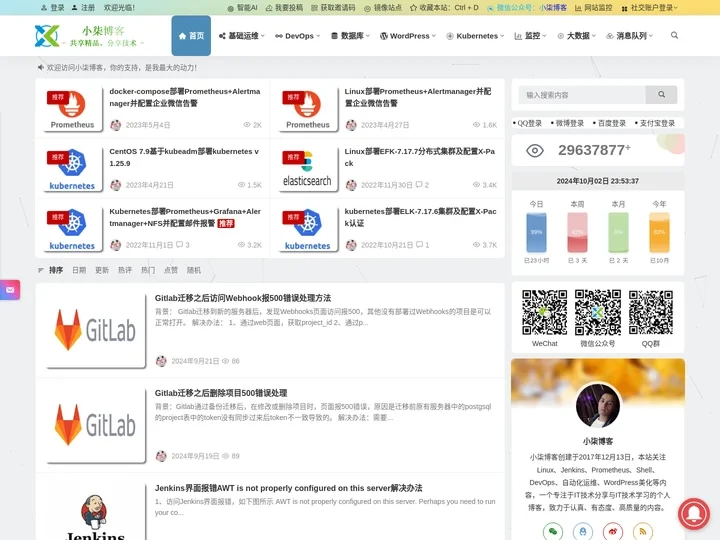Open the 智能AI link

pos(242,8)
